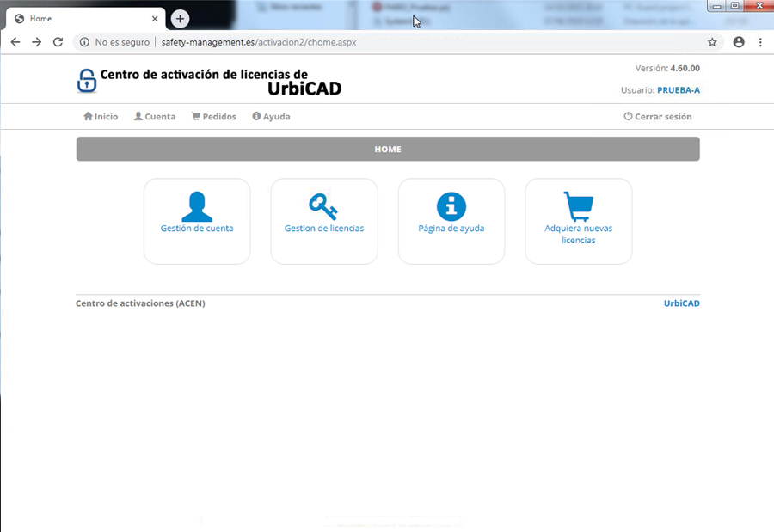Click the shopping cart icon for new licenses

(579, 206)
